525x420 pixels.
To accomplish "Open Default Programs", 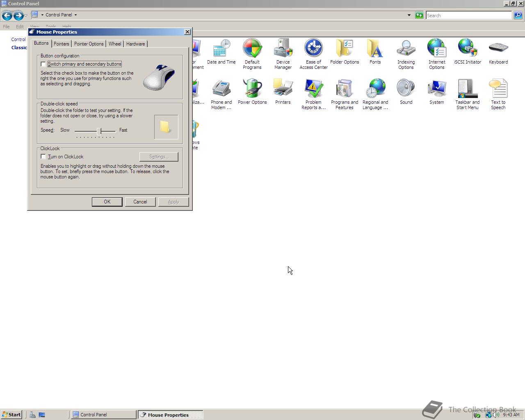I will pos(252,54).
